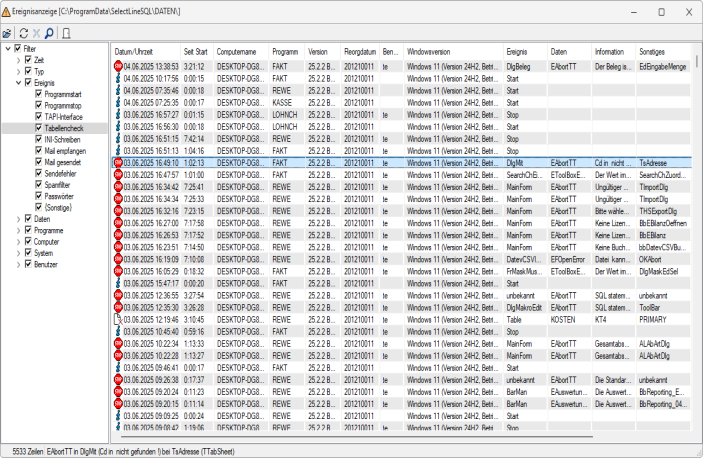The height and width of the screenshot is (458, 703).
Task: Click the rightmost toolbar page icon
Action: (x=67, y=32)
